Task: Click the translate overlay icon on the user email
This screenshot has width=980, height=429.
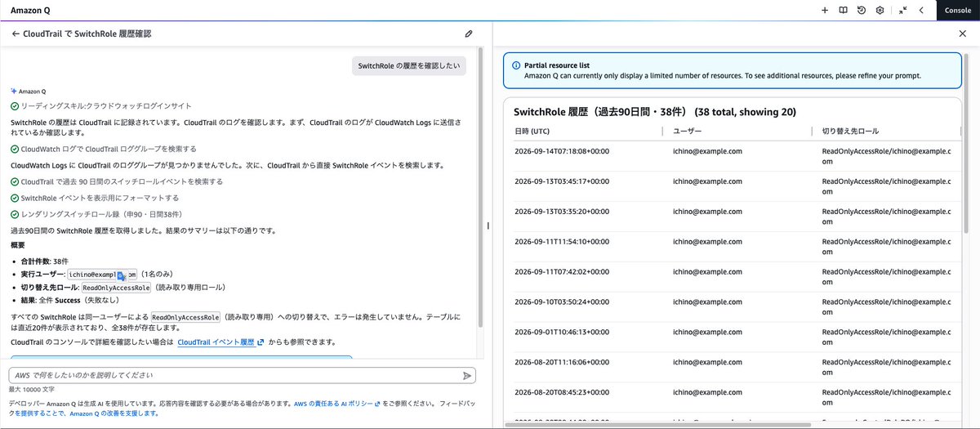Action: pos(122,276)
